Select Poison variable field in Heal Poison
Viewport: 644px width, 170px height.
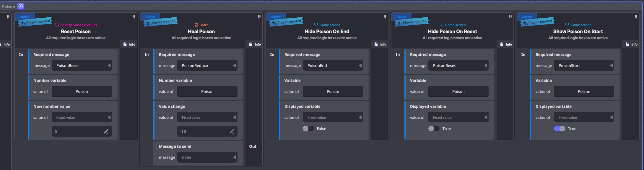pos(207,91)
